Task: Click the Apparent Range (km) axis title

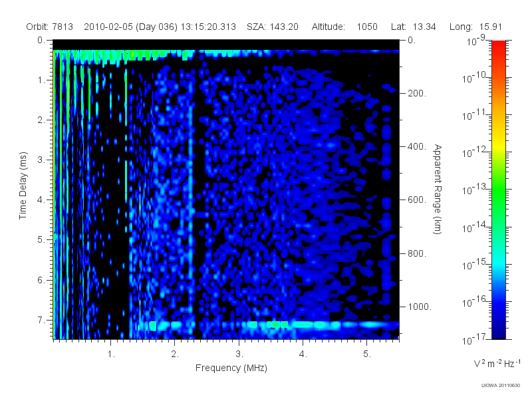Action: [x=438, y=189]
